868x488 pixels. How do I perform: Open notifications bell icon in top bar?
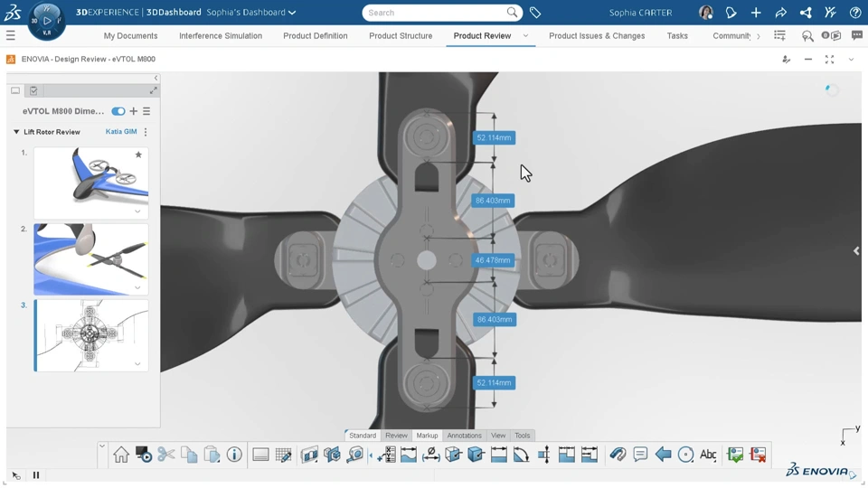[x=731, y=13]
